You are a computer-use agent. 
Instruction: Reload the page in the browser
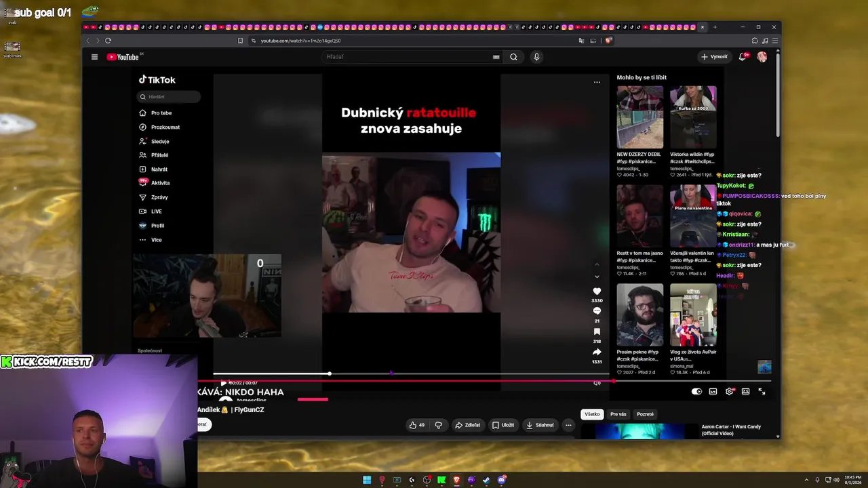(108, 41)
